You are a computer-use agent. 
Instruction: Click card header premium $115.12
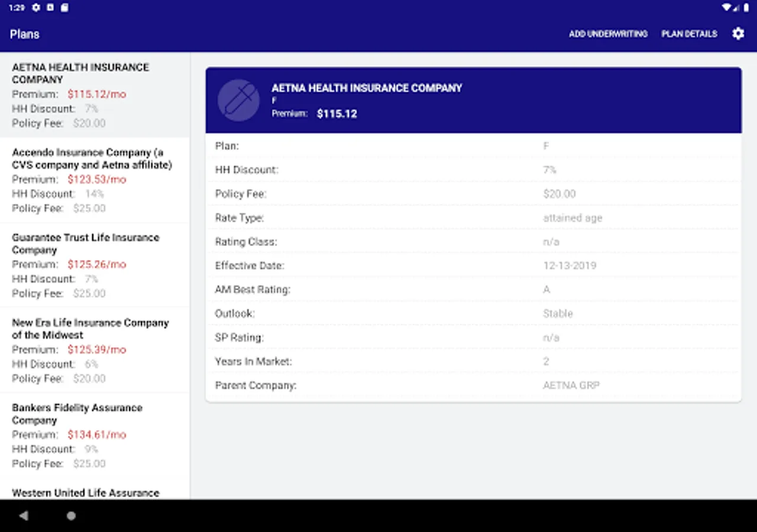pos(337,113)
